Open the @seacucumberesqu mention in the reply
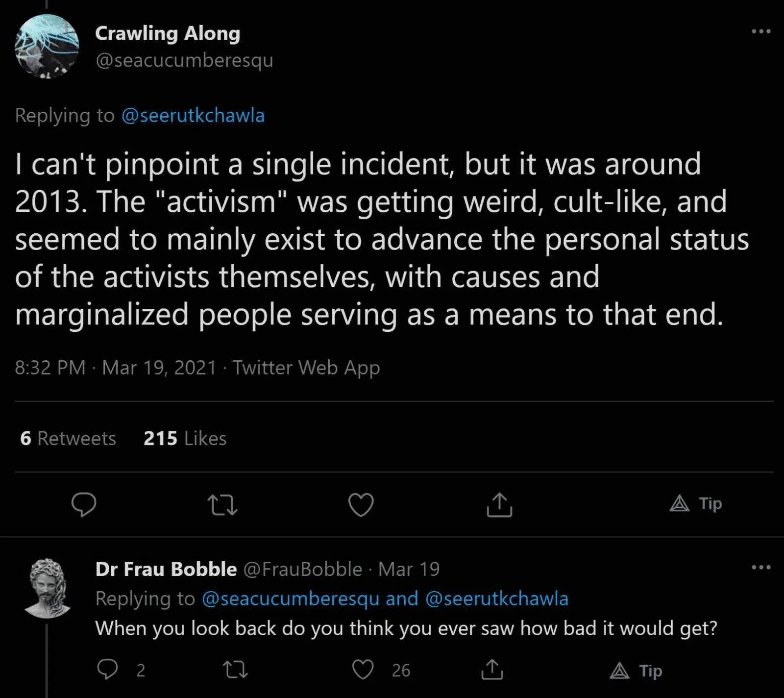 tap(290, 599)
